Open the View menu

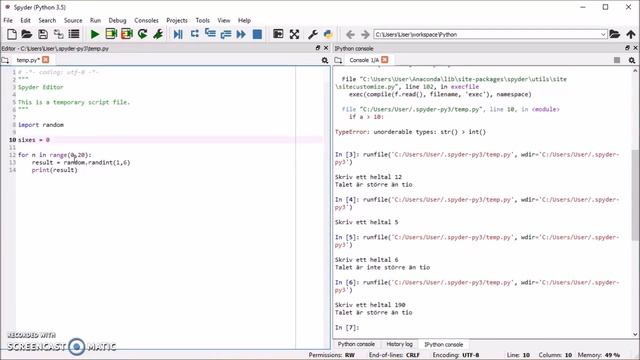coord(224,20)
